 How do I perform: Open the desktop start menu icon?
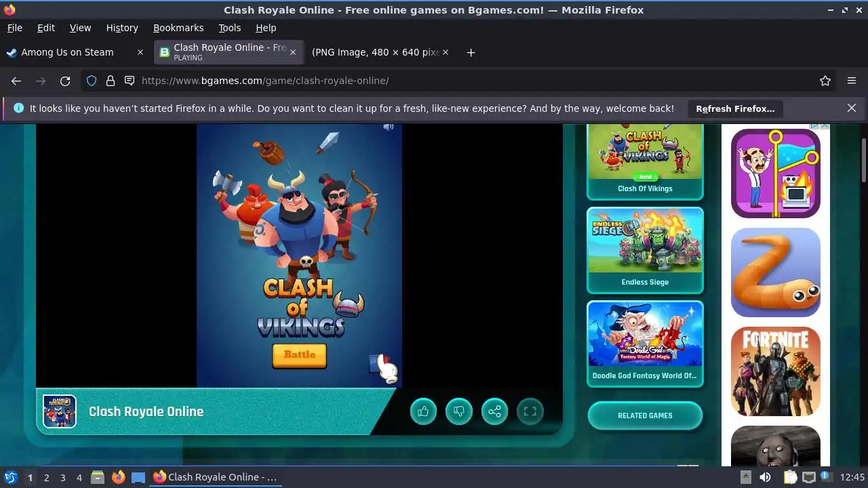point(10,477)
